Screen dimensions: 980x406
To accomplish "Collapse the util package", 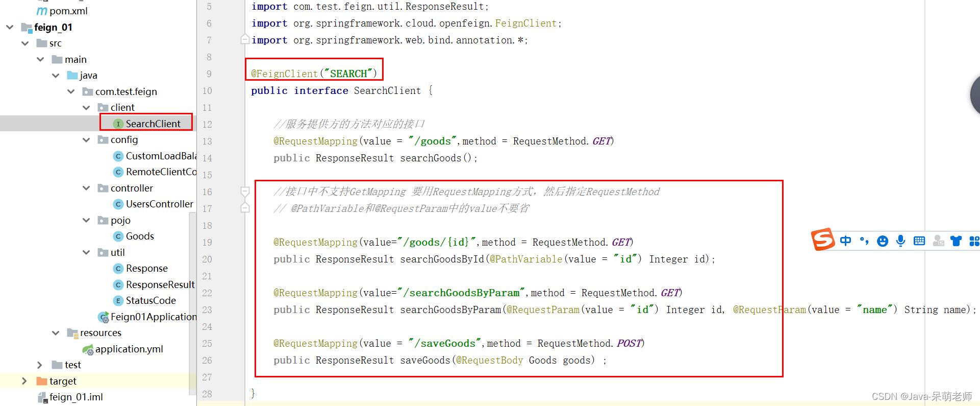I will tap(86, 252).
